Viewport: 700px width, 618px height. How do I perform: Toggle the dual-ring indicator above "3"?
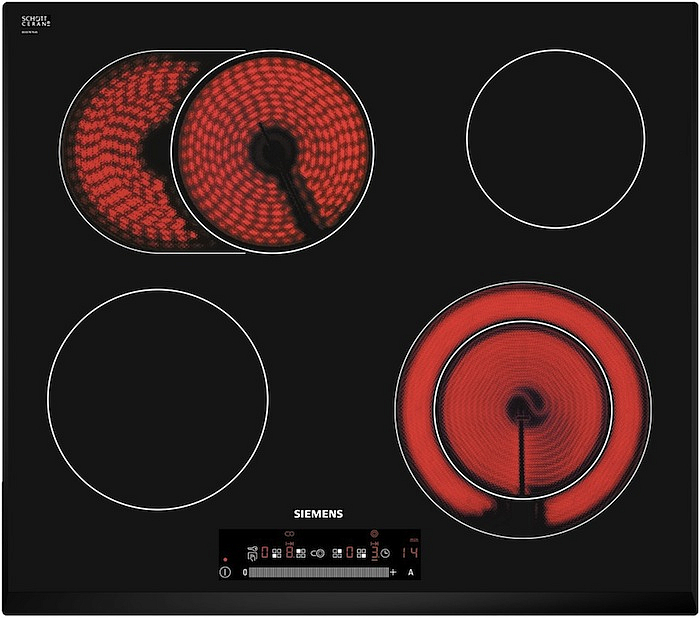coord(374,534)
